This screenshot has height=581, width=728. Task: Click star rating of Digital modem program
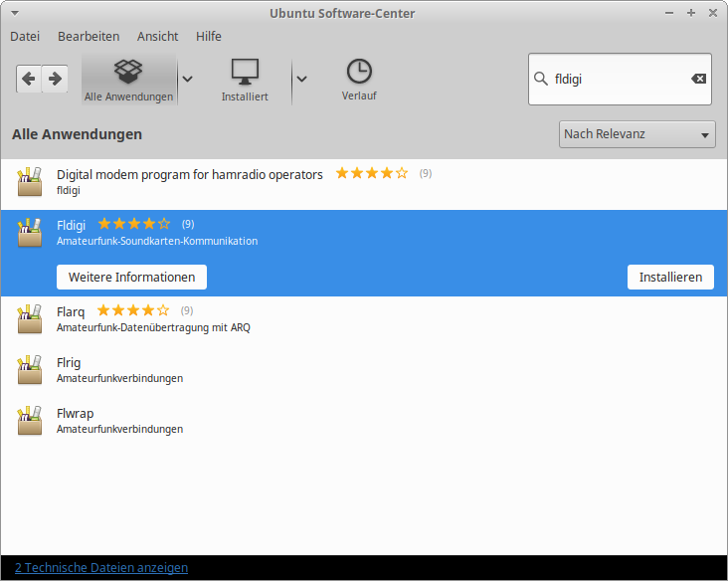pos(372,173)
